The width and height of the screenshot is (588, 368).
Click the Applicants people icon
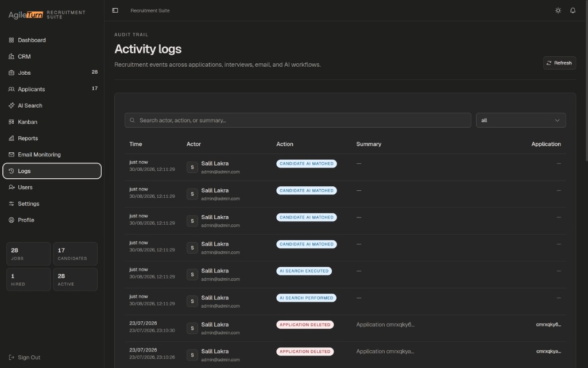coord(11,89)
